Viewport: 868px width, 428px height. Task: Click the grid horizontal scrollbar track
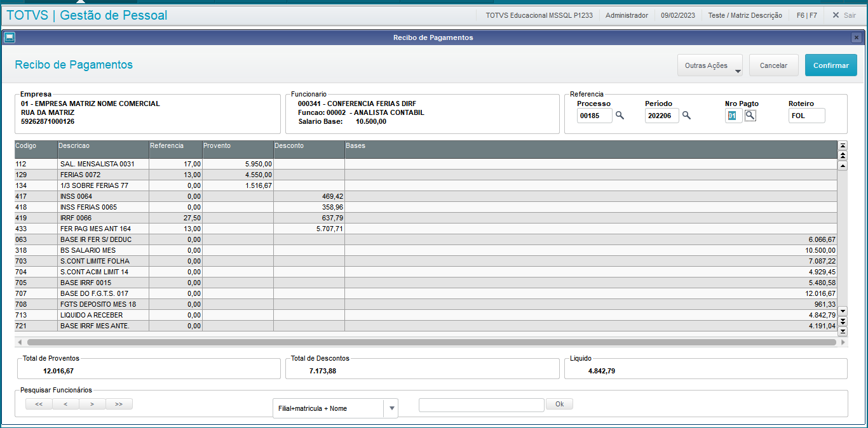pos(431,342)
